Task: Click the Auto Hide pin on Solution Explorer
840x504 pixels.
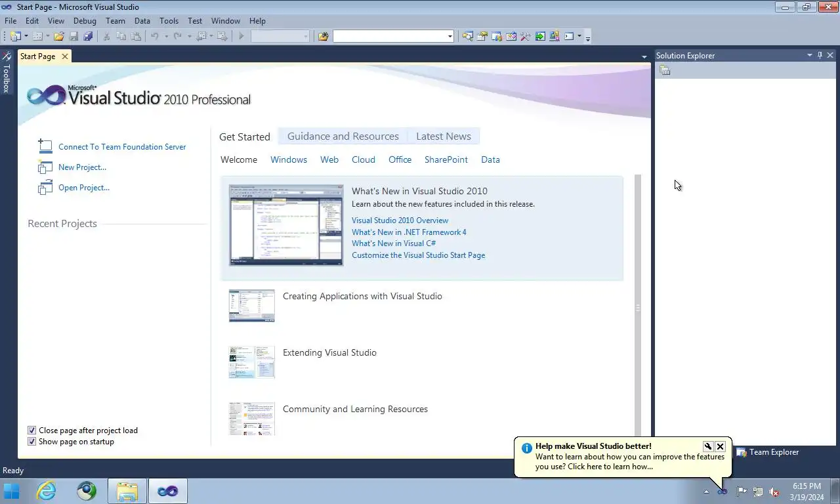Action: pyautogui.click(x=820, y=56)
